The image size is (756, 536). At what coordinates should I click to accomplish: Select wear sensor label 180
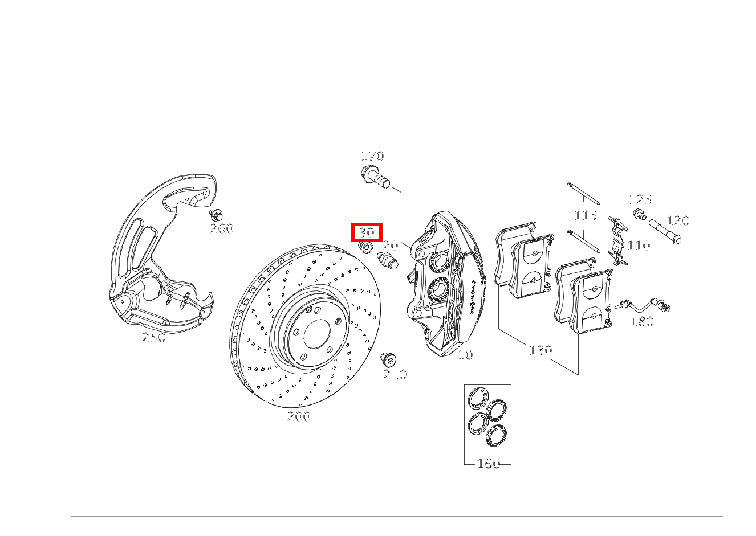coord(642,321)
